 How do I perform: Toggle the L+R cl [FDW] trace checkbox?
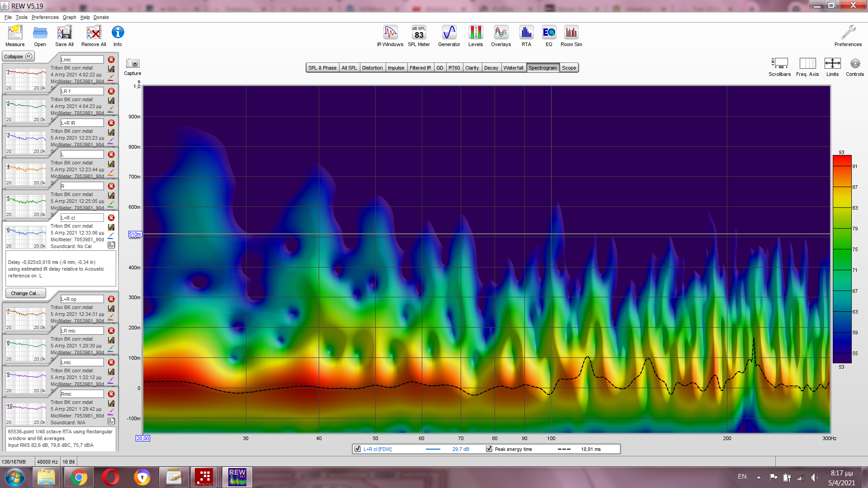358,449
